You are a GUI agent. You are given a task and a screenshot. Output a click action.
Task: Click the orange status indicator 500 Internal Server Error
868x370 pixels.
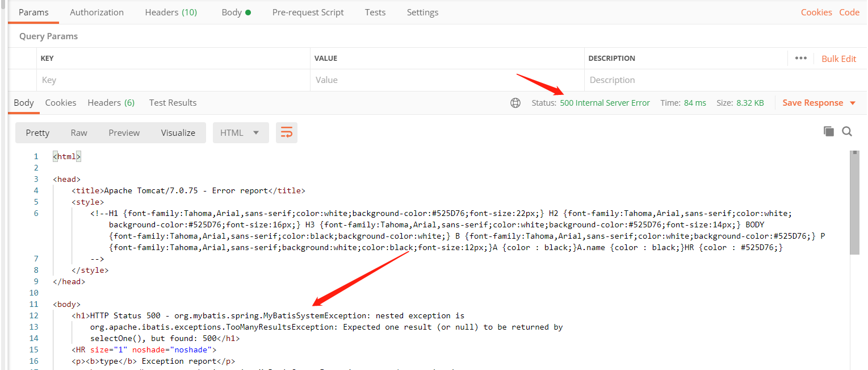pyautogui.click(x=605, y=103)
